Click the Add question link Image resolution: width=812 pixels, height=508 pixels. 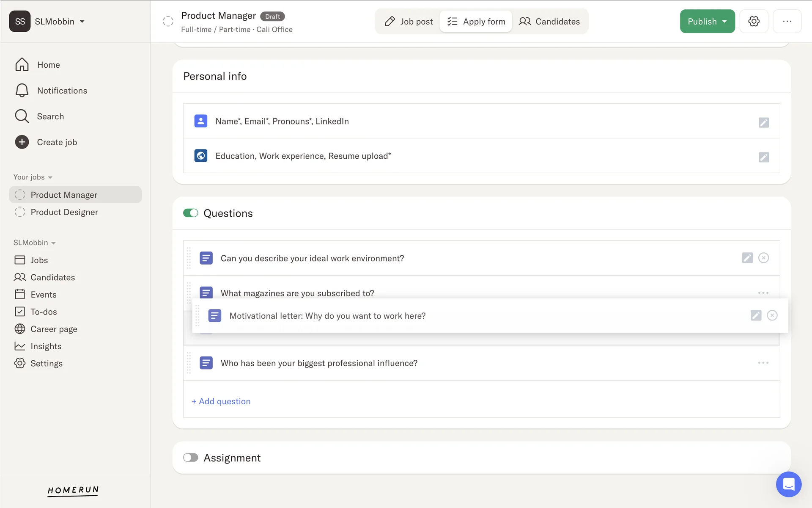[x=221, y=401]
